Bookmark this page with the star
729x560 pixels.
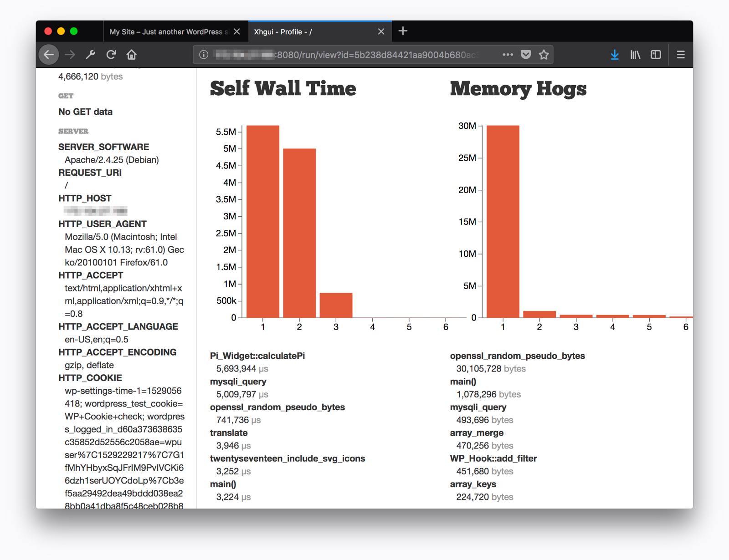(543, 54)
